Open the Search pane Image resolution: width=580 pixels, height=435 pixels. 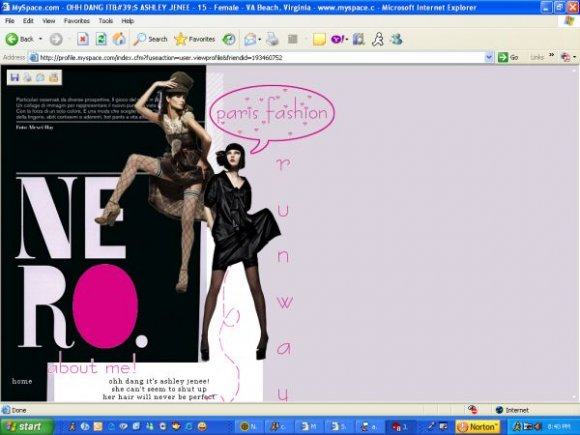pyautogui.click(x=150, y=39)
